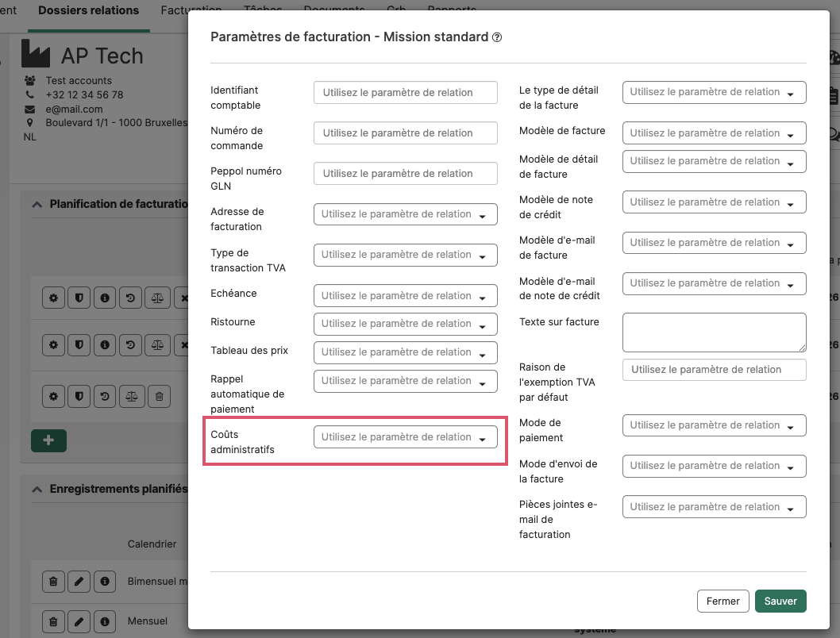Collapse the Planification de facturation section
840x638 pixels.
pyautogui.click(x=37, y=205)
